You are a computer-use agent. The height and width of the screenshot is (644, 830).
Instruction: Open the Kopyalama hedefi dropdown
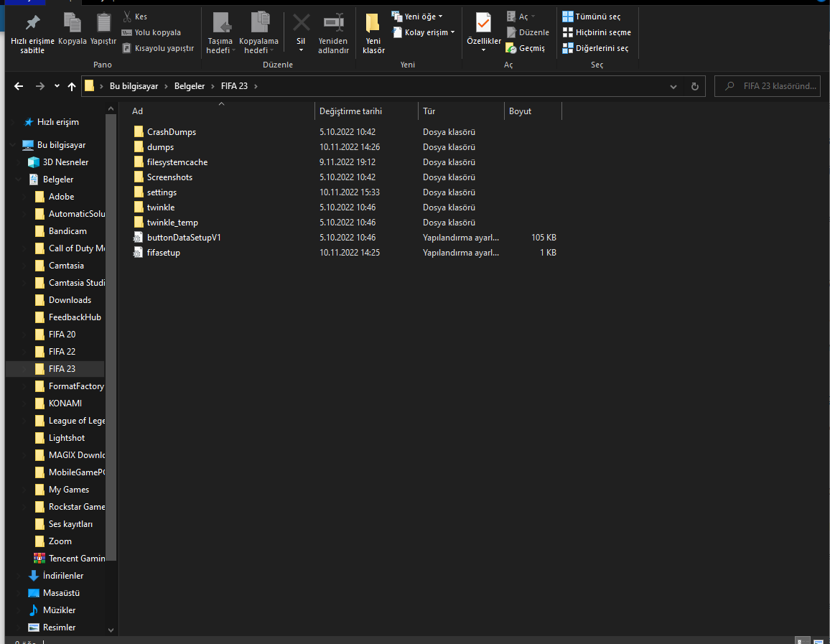coord(258,33)
